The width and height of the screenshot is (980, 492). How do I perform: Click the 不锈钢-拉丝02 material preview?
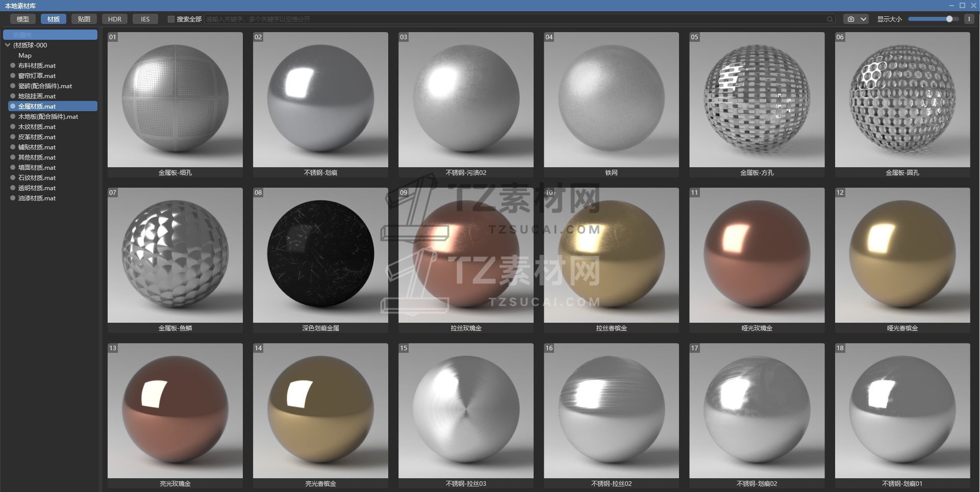[611, 411]
